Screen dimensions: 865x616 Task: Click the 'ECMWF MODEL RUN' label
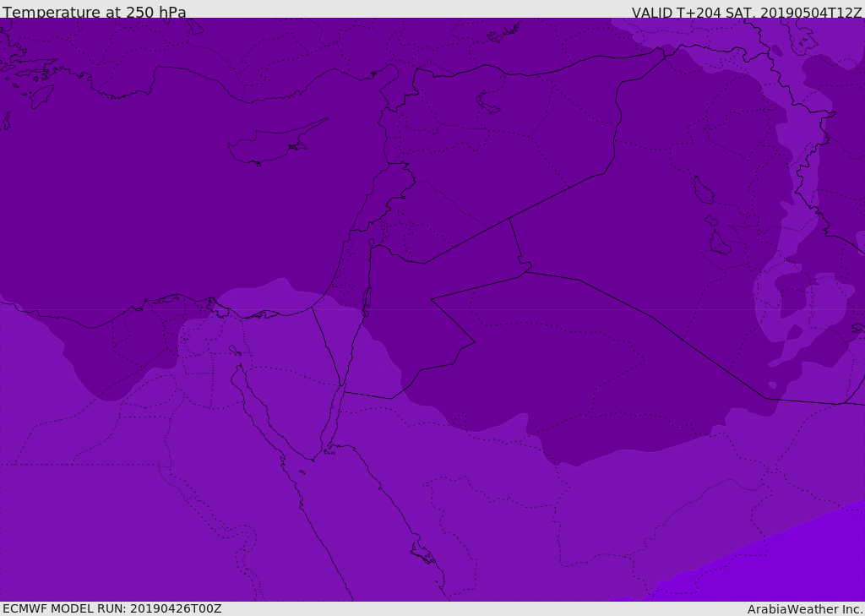[112, 608]
